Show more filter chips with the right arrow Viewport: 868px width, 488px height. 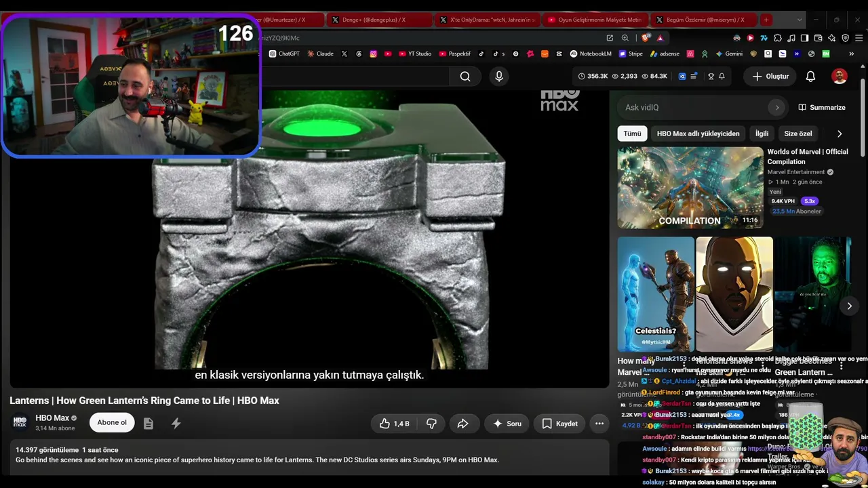(x=840, y=134)
